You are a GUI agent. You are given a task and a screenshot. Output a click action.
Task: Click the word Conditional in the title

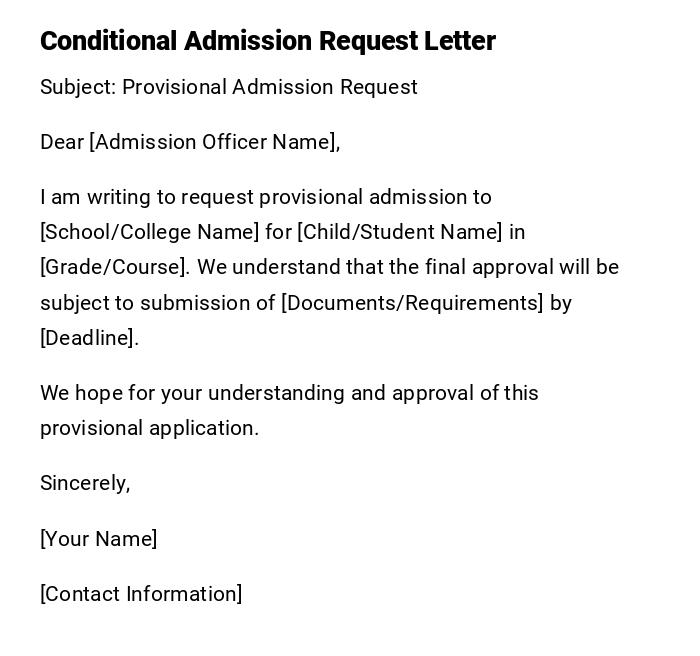tap(109, 41)
